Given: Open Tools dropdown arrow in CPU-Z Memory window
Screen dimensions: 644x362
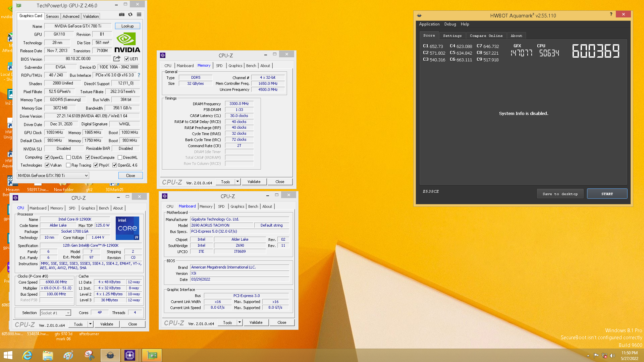Looking at the screenshot, I should click(x=237, y=182).
